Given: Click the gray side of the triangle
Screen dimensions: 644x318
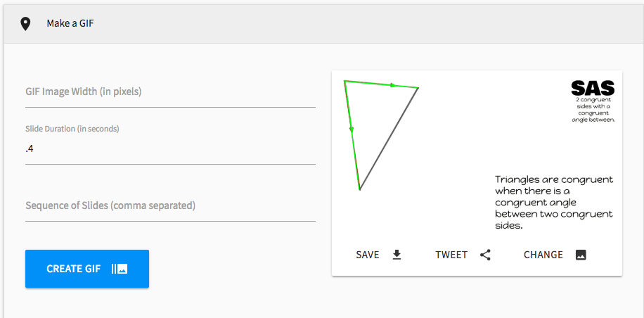Looking at the screenshot, I should tap(389, 139).
